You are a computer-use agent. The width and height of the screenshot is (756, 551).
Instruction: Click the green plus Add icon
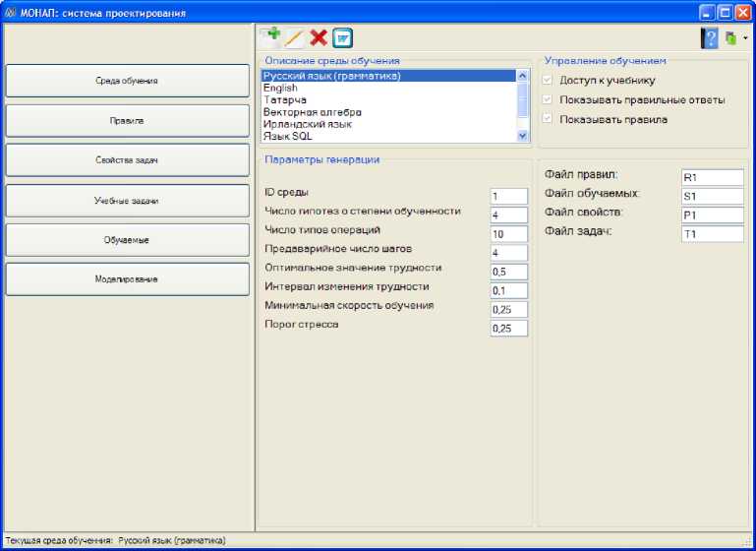click(x=270, y=37)
